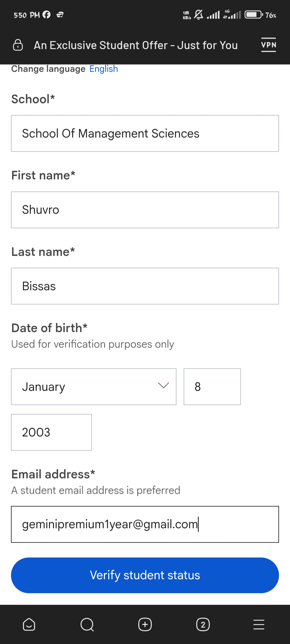
Task: Expand the January month dropdown
Action: [x=93, y=387]
